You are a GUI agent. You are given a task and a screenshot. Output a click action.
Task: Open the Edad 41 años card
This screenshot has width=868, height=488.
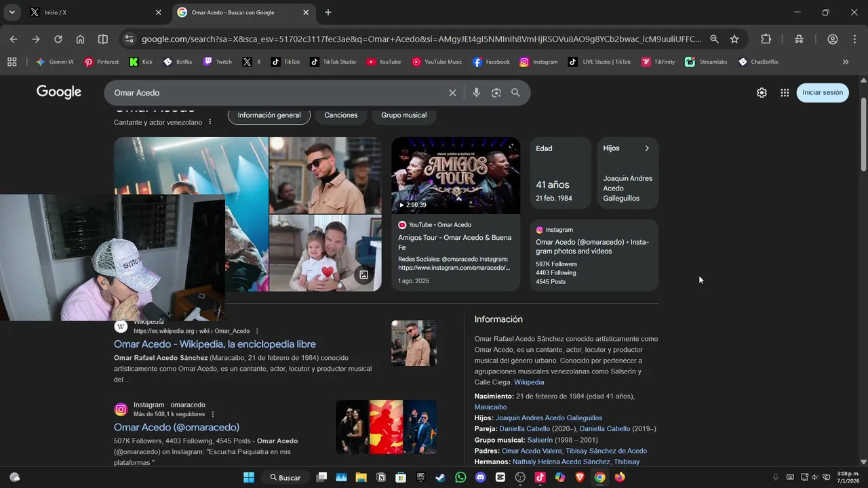point(560,173)
